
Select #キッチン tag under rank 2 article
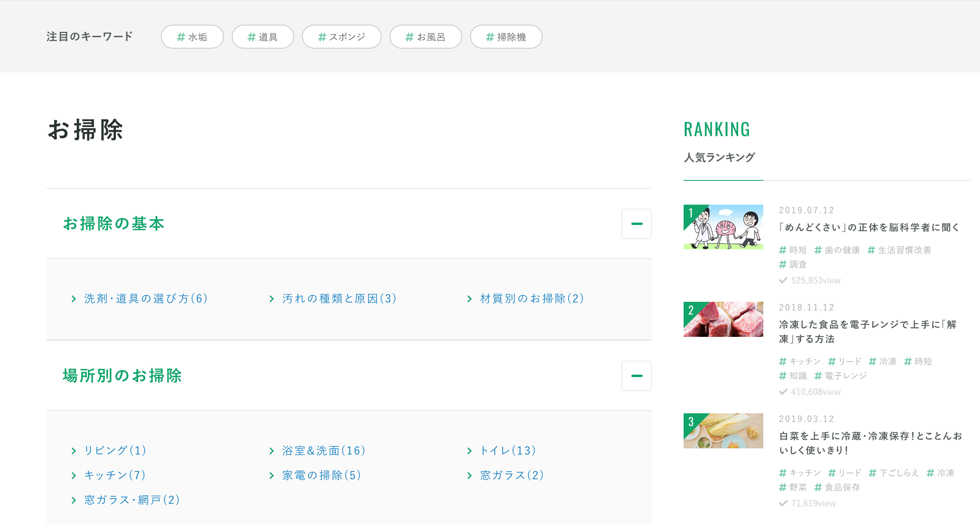(800, 362)
